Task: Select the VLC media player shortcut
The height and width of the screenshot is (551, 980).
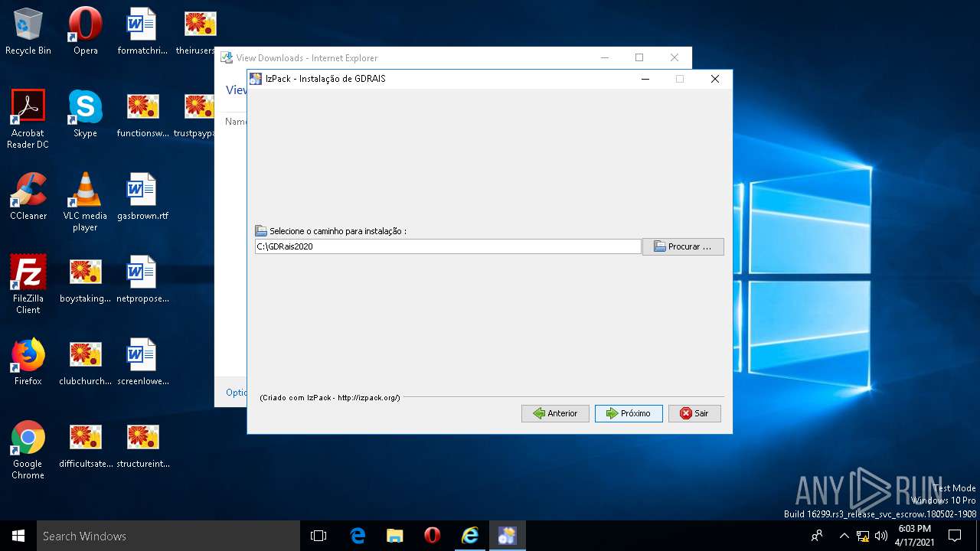Action: pyautogui.click(x=85, y=201)
